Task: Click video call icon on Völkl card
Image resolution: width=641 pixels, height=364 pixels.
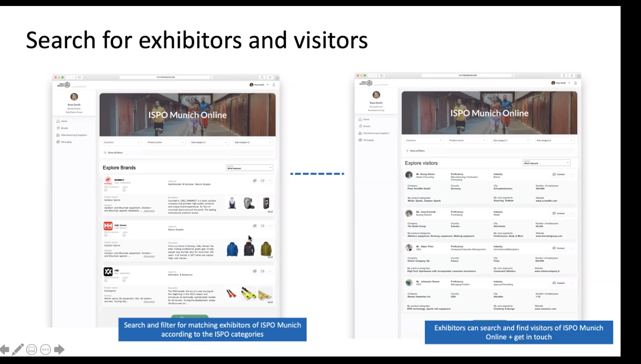Action: [262, 271]
